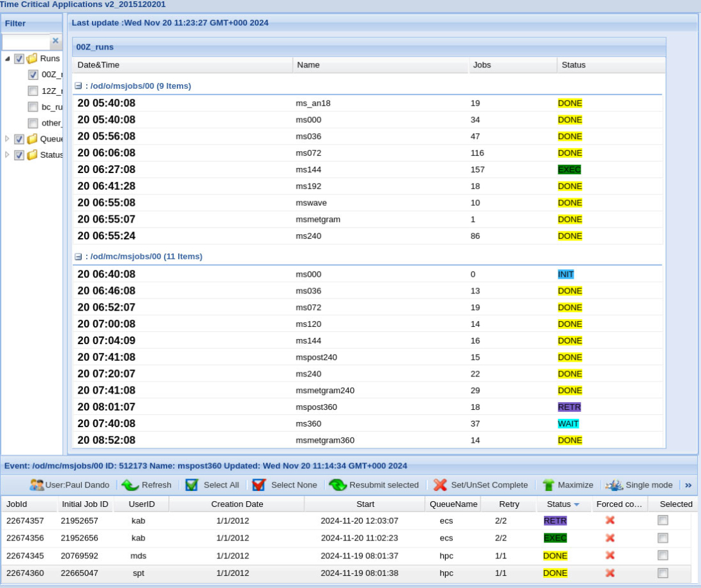
Task: Click the blue INIT status of ms000
Action: (x=565, y=274)
